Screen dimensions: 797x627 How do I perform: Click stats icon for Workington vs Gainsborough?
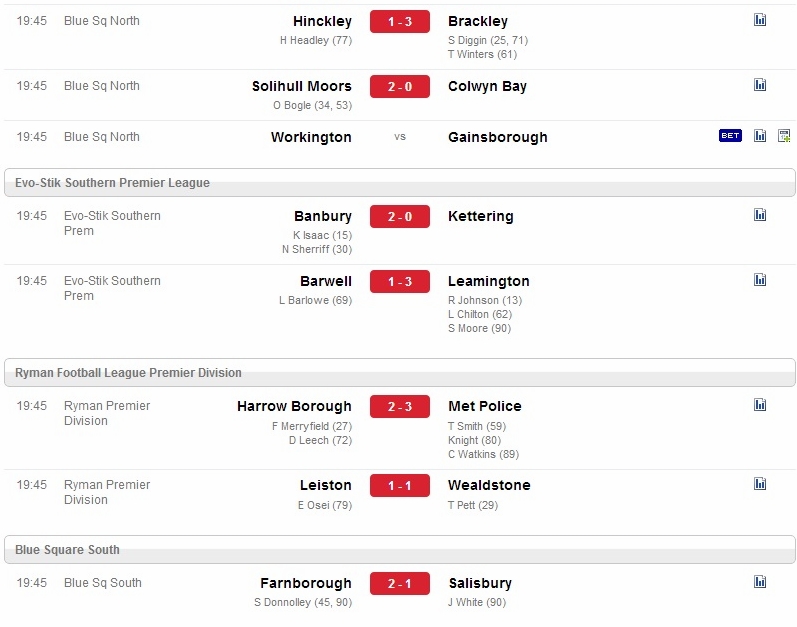tap(760, 136)
